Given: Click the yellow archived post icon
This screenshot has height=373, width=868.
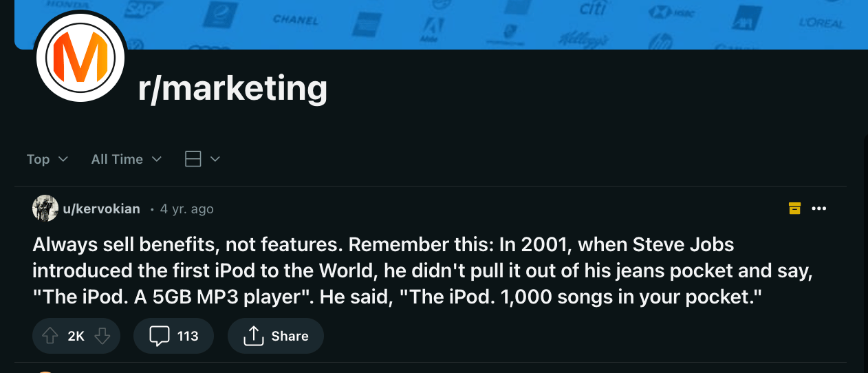Looking at the screenshot, I should (794, 209).
